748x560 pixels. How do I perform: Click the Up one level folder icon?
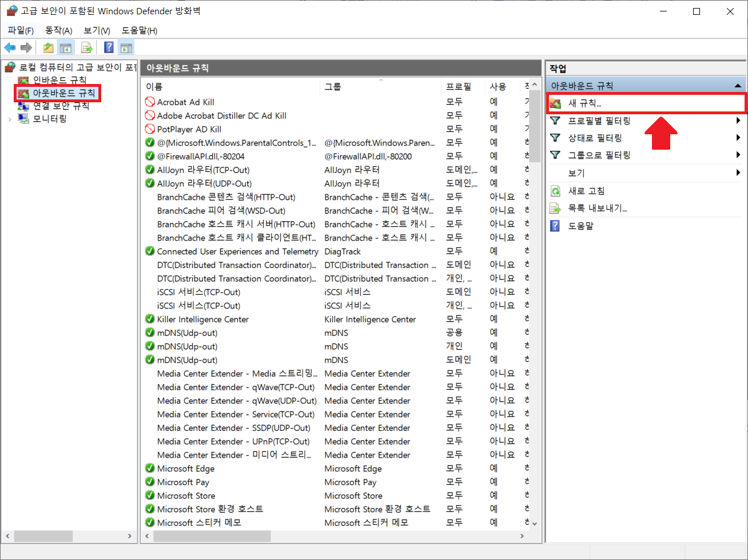[x=49, y=48]
